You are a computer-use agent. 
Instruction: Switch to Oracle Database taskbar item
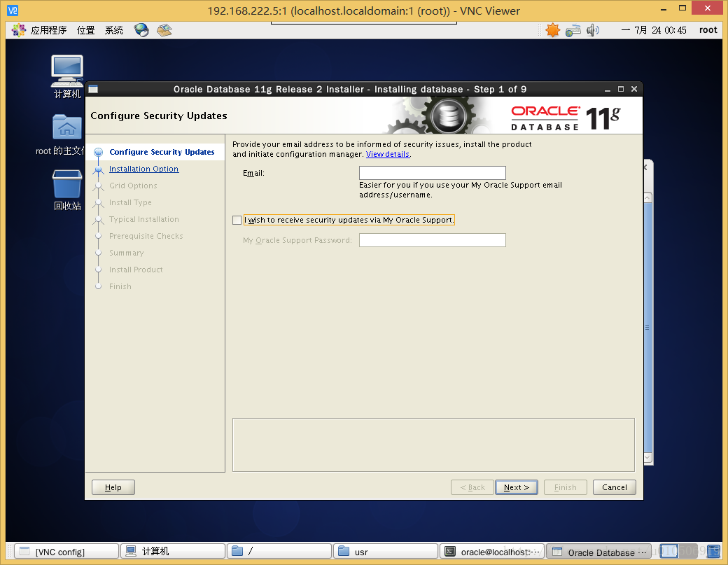point(598,551)
